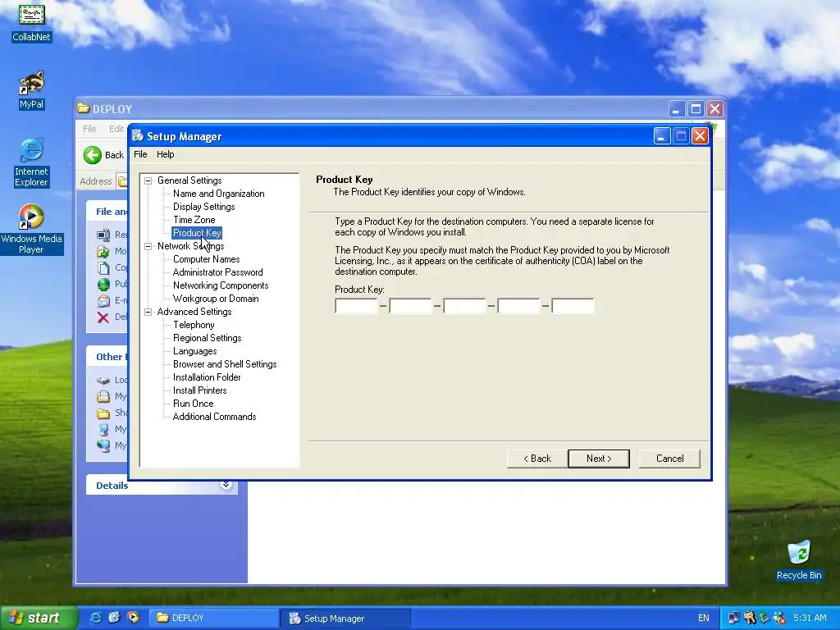Select Regional Settings in tree

pos(207,338)
